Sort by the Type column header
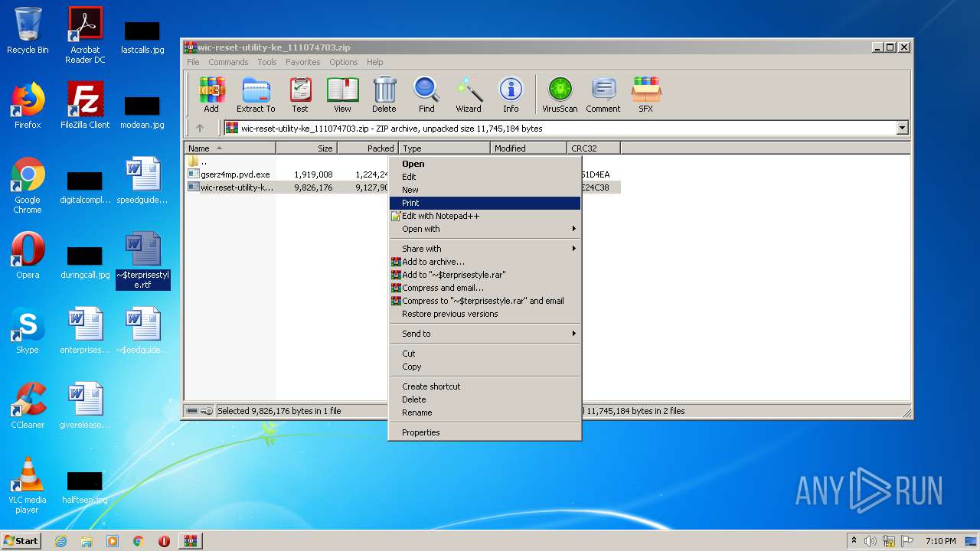 click(x=445, y=148)
